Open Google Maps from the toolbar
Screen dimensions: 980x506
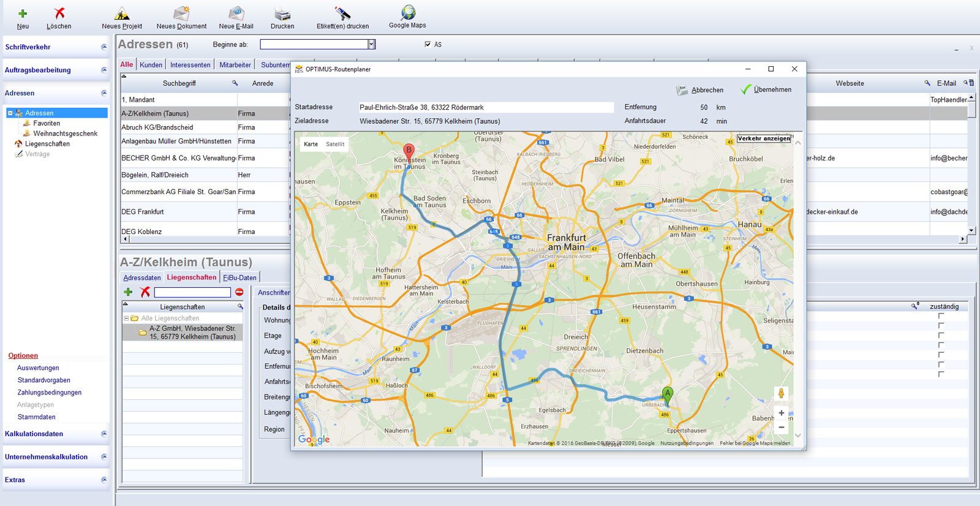407,17
